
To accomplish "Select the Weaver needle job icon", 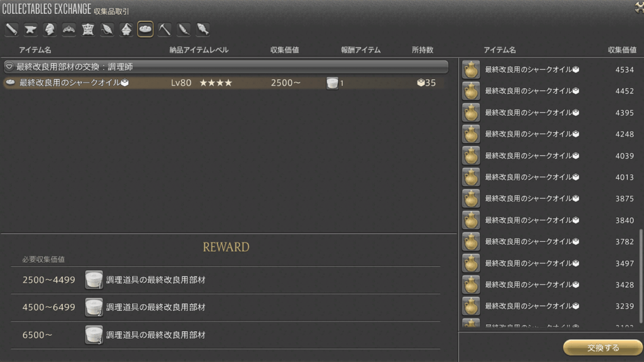I will point(107,29).
